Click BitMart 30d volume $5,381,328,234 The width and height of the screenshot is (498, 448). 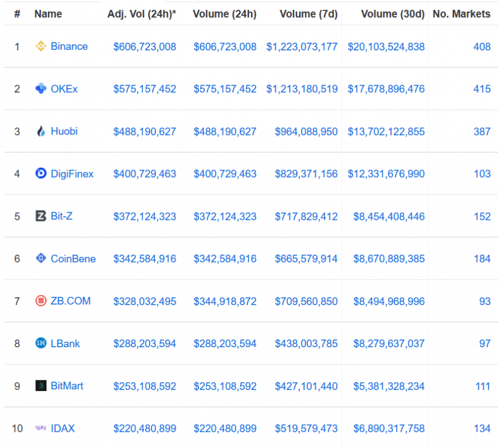click(x=389, y=387)
